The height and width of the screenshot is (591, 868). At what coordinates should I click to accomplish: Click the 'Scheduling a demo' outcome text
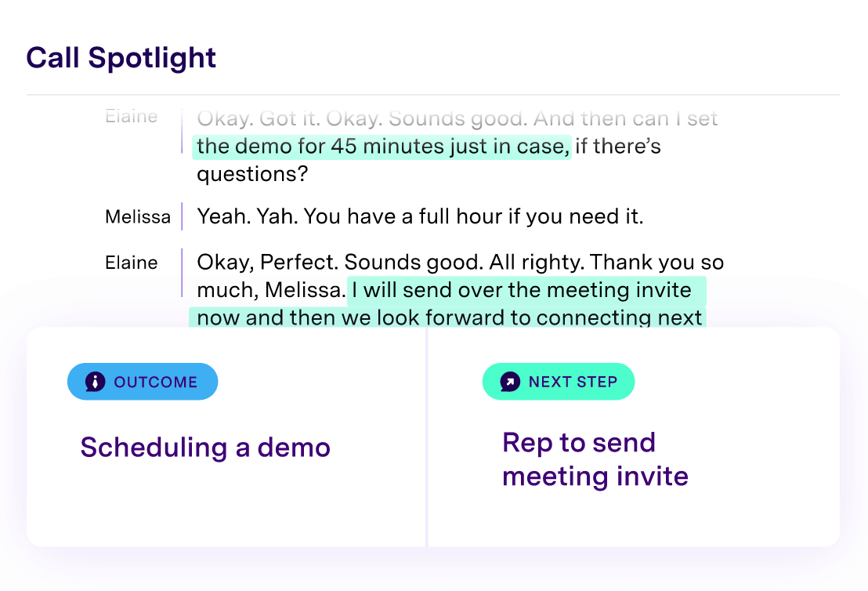204,447
